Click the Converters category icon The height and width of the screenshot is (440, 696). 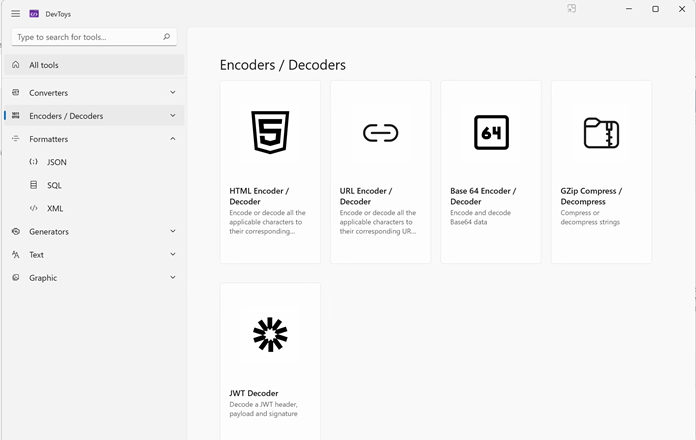[16, 92]
